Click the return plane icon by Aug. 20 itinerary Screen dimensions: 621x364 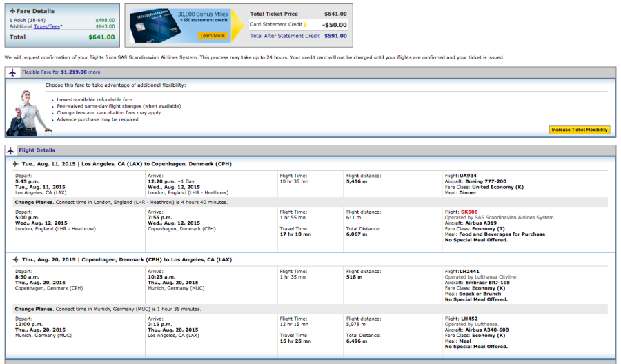coord(15,259)
